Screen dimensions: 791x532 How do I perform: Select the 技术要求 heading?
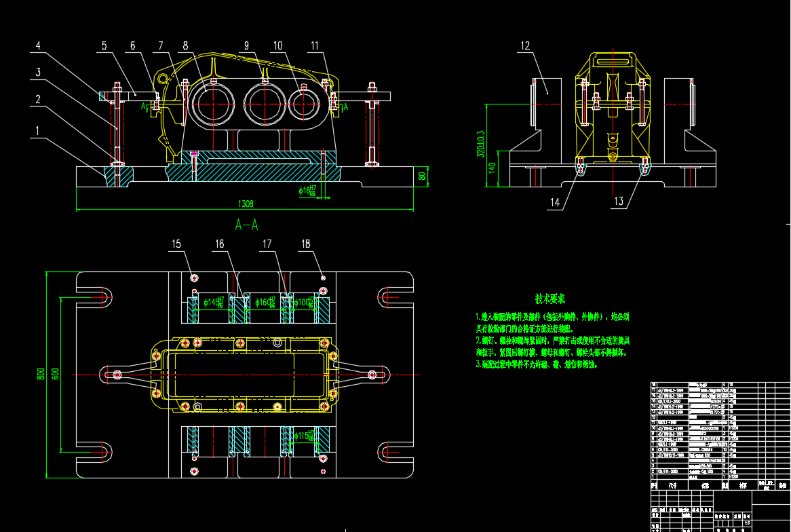coord(550,299)
